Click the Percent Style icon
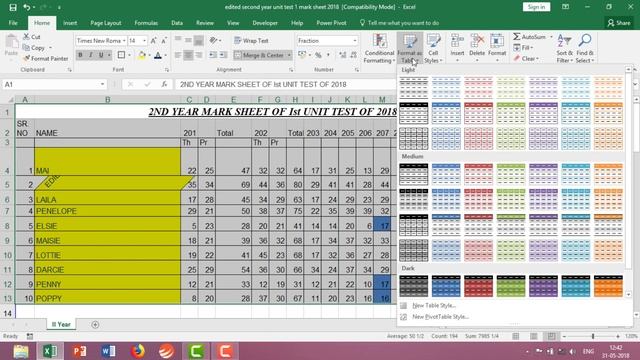Screen dimensions: 640x360 pyautogui.click(x=318, y=55)
